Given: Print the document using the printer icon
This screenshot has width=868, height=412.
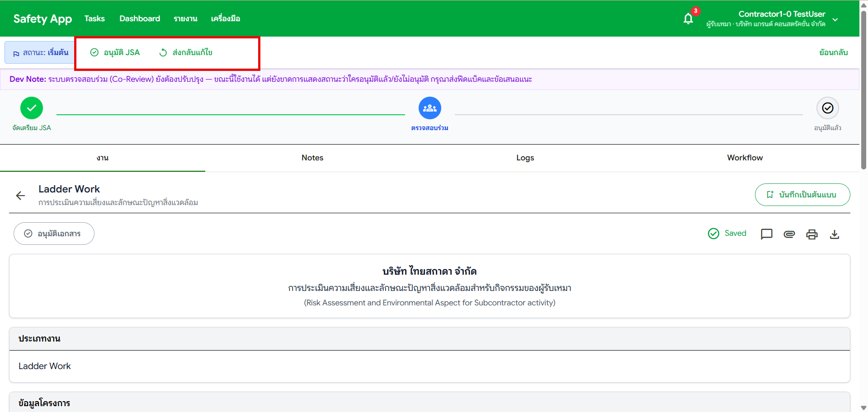Looking at the screenshot, I should point(812,234).
